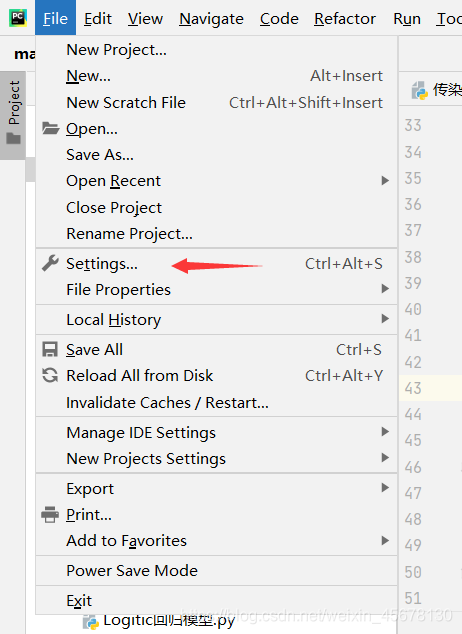Click the PyCharm logo icon

tap(18, 18)
